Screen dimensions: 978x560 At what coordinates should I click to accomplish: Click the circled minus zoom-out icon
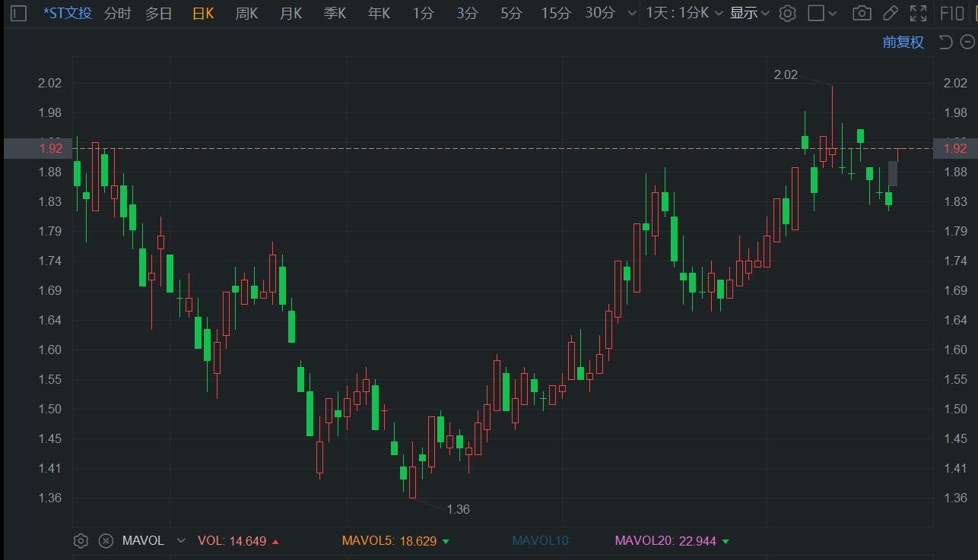[967, 42]
